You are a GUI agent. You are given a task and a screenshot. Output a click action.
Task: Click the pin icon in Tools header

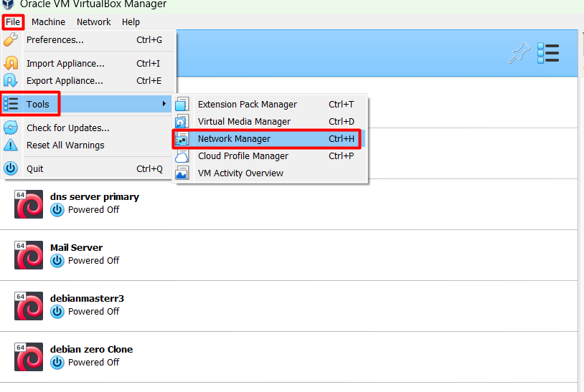[519, 53]
